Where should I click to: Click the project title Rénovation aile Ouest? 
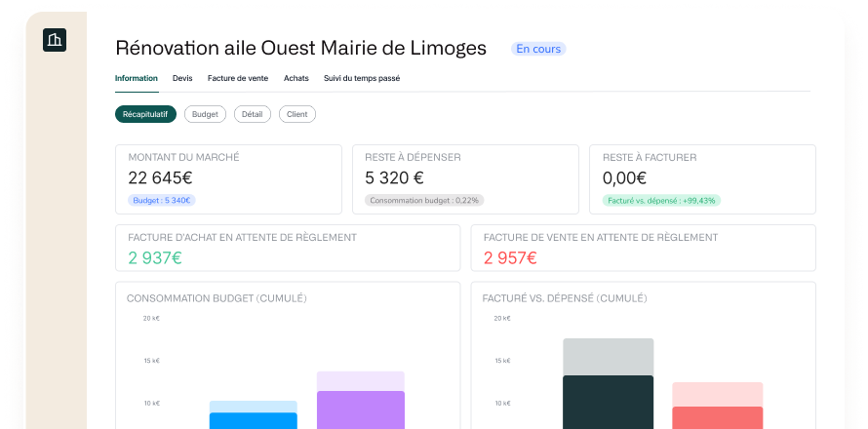(300, 48)
